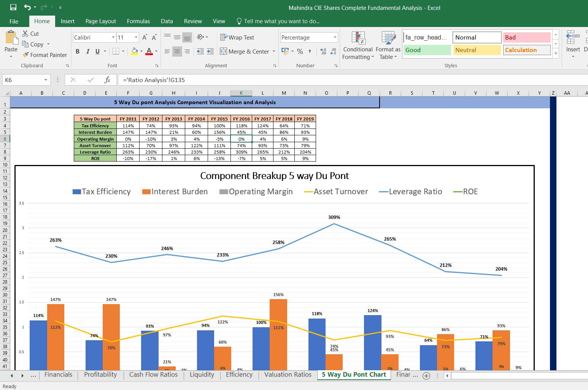
Task: Open Conditional Formatting menu
Action: coord(358,45)
